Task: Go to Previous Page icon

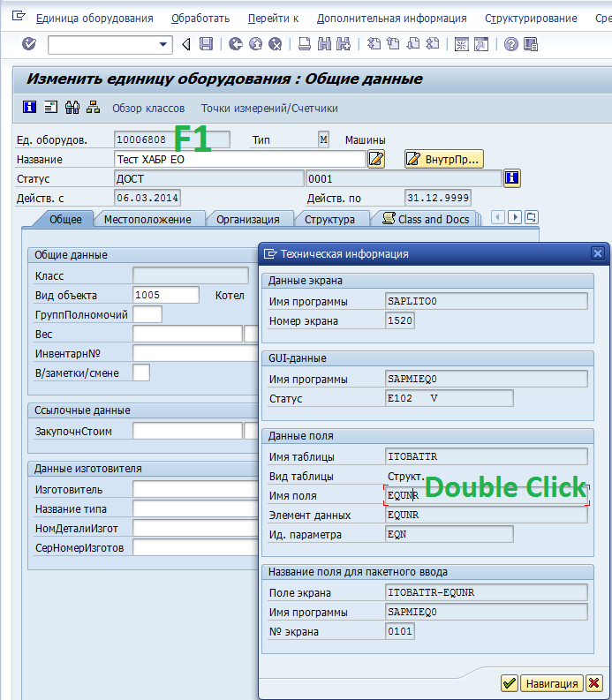Action: [x=393, y=44]
